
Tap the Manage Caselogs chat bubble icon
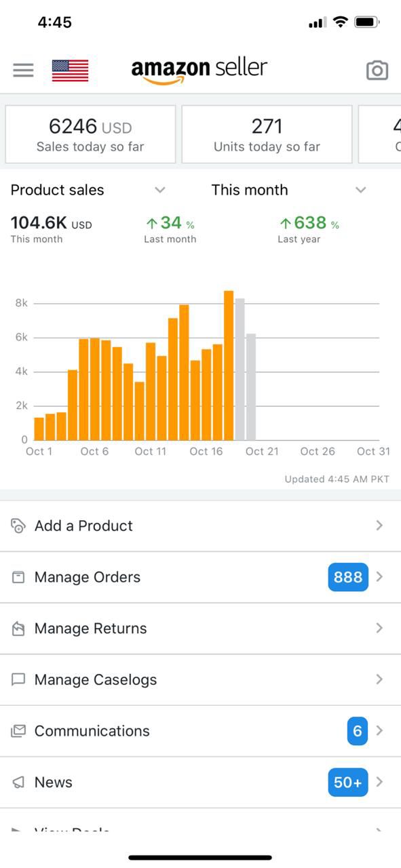pyautogui.click(x=18, y=679)
